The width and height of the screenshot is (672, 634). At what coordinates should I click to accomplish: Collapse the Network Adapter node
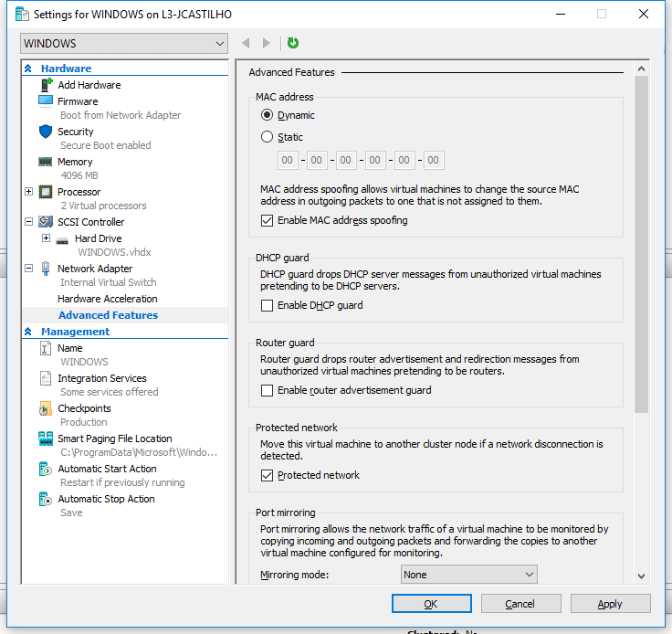tap(28, 269)
